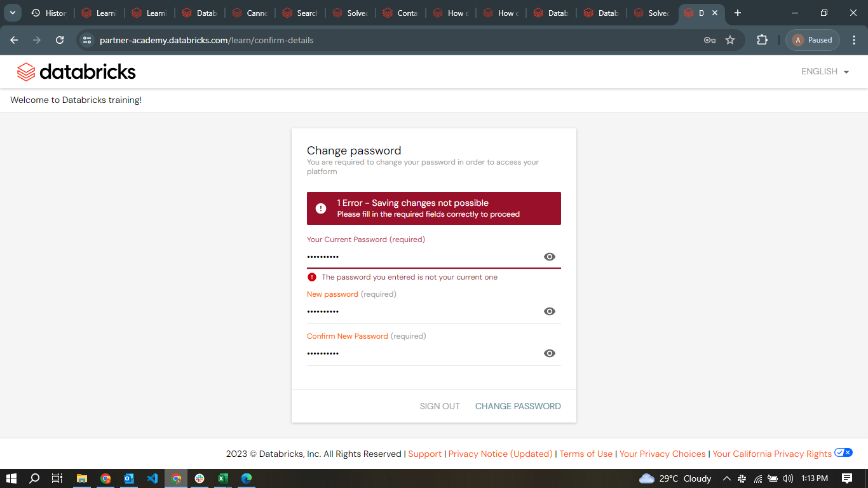The width and height of the screenshot is (868, 488).
Task: Reveal the New password field contents
Action: click(x=549, y=311)
